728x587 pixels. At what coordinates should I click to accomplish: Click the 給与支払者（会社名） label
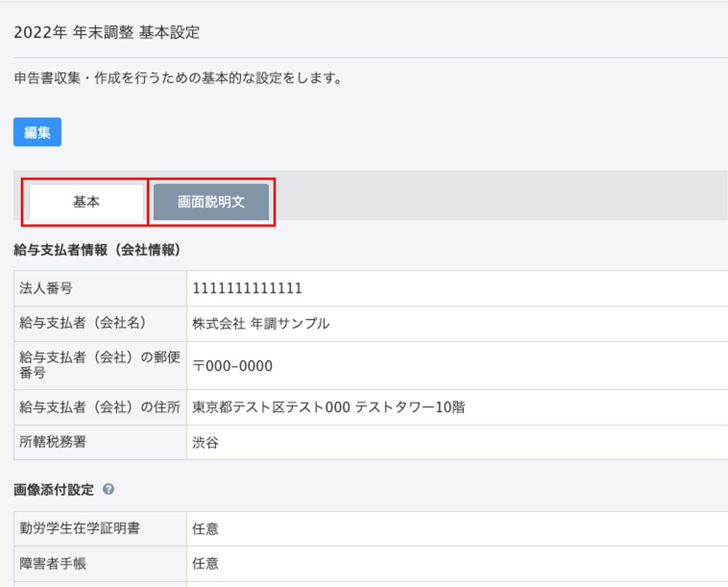[x=83, y=323]
